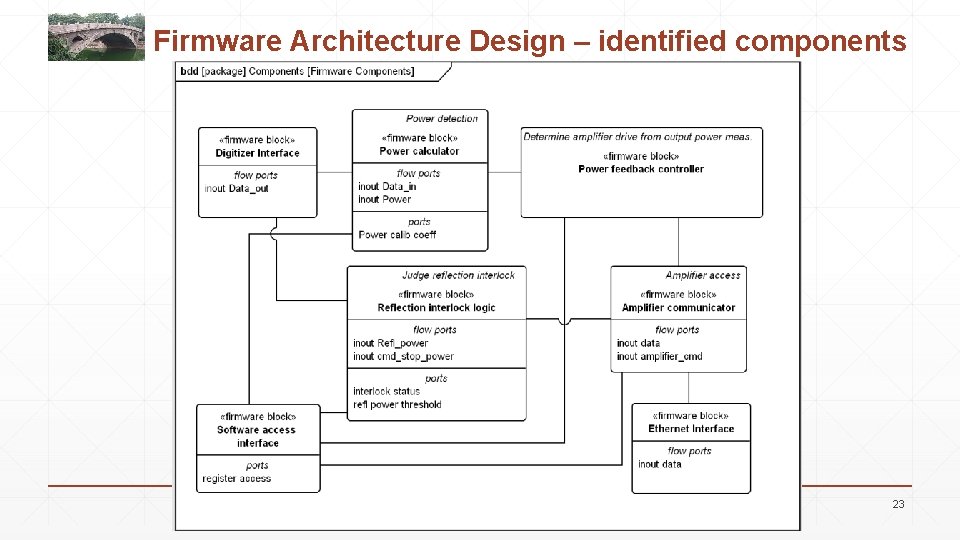Select 'Power calib coeff' port
Image resolution: width=960 pixels, height=540 pixels.
397,234
